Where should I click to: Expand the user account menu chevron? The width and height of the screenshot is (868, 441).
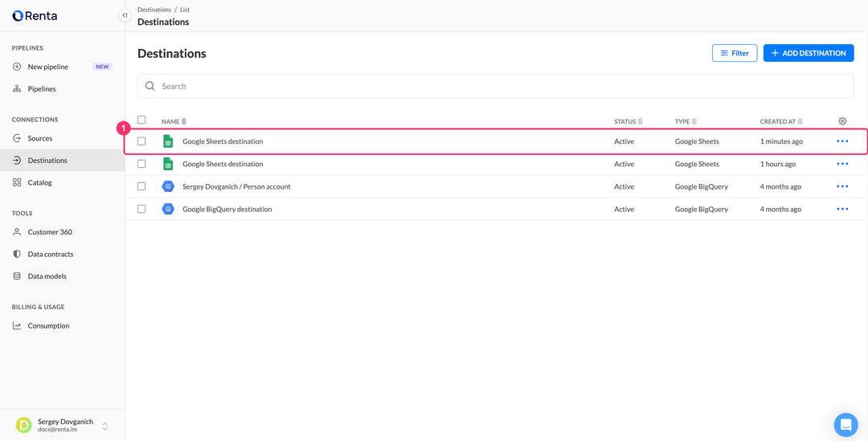(x=104, y=426)
